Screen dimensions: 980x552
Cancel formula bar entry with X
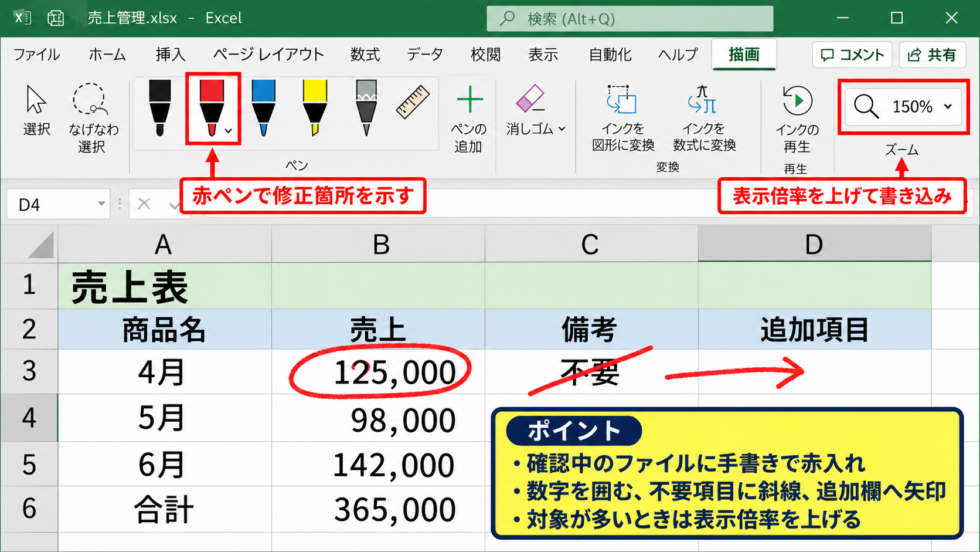pyautogui.click(x=144, y=204)
